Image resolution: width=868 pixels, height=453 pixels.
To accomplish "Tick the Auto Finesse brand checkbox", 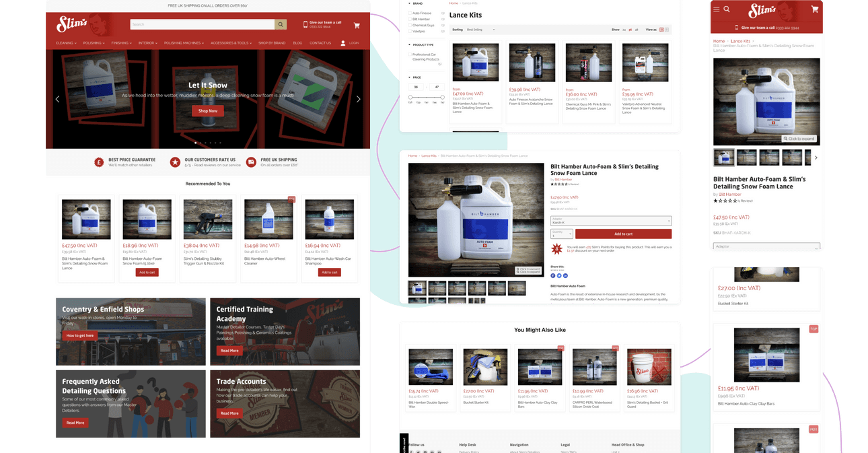I will [410, 13].
